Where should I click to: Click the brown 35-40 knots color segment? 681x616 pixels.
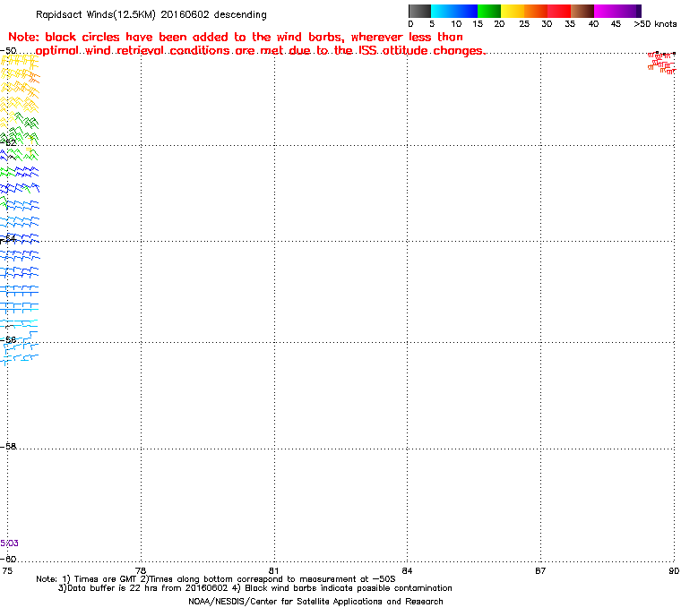coord(582,11)
